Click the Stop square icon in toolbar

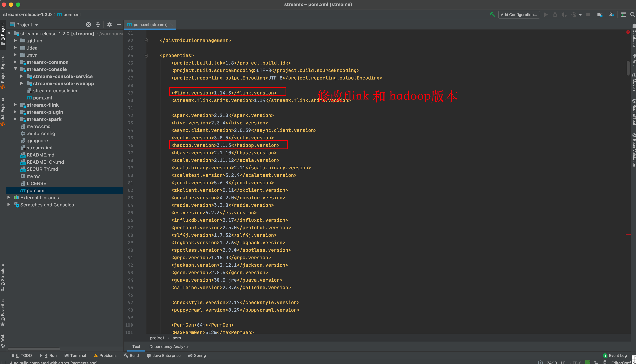click(588, 15)
